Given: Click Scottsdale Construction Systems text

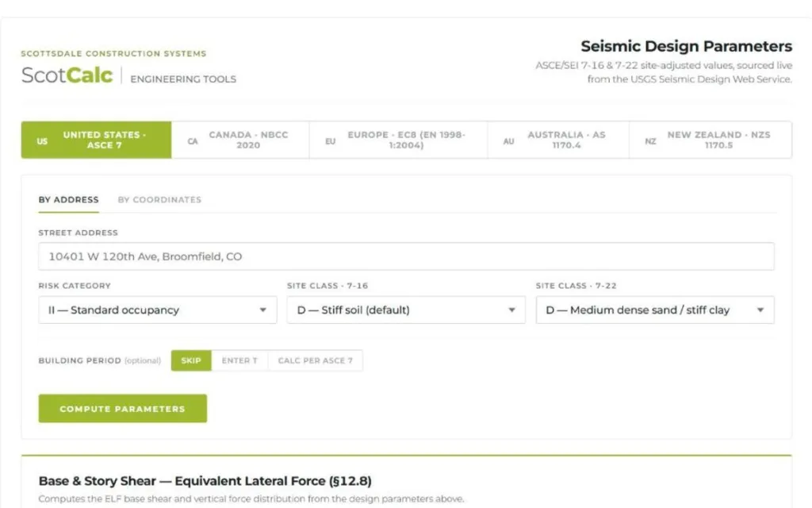Looking at the screenshot, I should 114,53.
